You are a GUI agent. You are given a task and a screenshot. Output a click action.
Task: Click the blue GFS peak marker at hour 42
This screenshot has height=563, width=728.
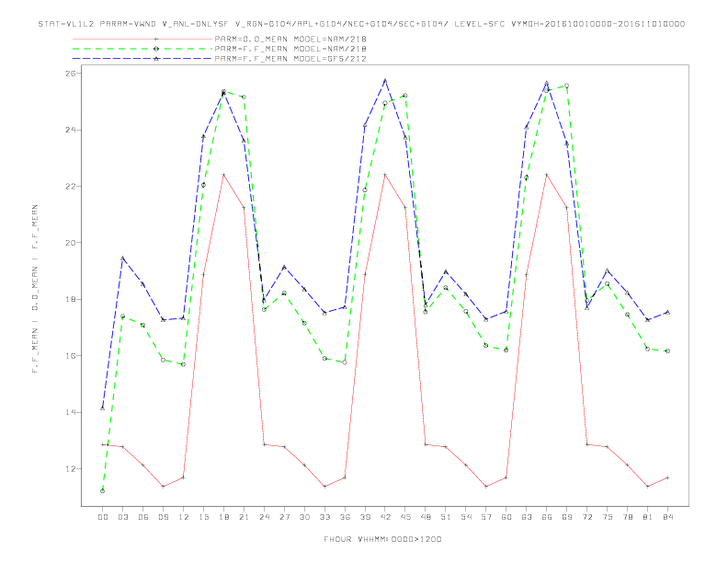coord(385,81)
